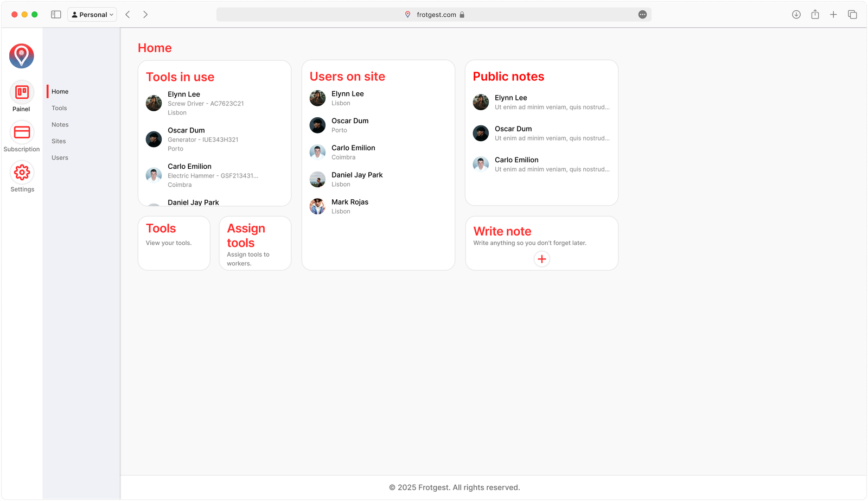Screen dimensions: 868x501
Task: Go to Sites in the side menu
Action: click(59, 141)
